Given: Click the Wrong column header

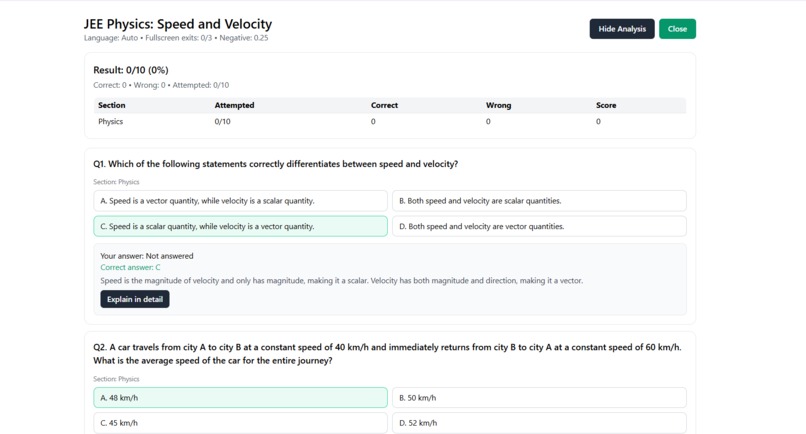Looking at the screenshot, I should [499, 105].
